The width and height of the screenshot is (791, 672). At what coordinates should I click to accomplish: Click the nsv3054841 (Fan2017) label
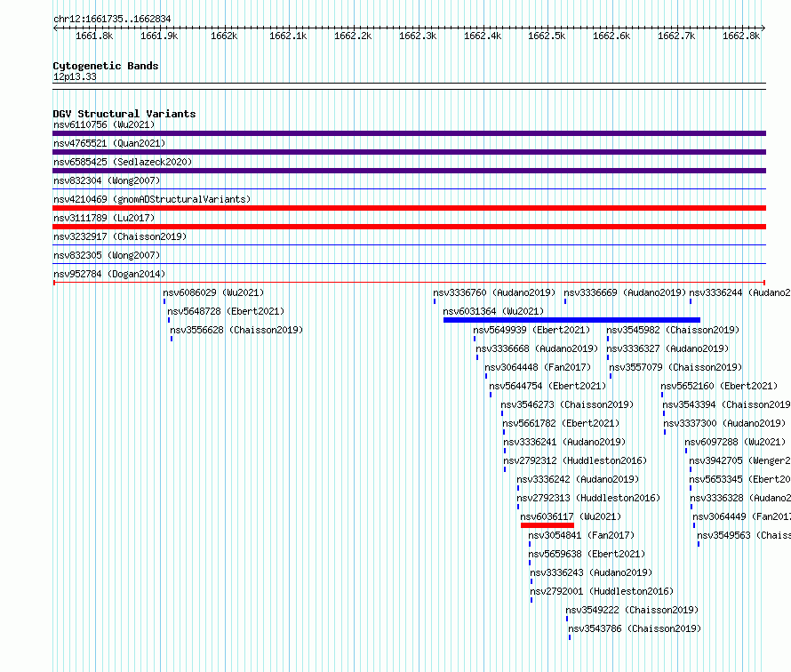point(581,535)
